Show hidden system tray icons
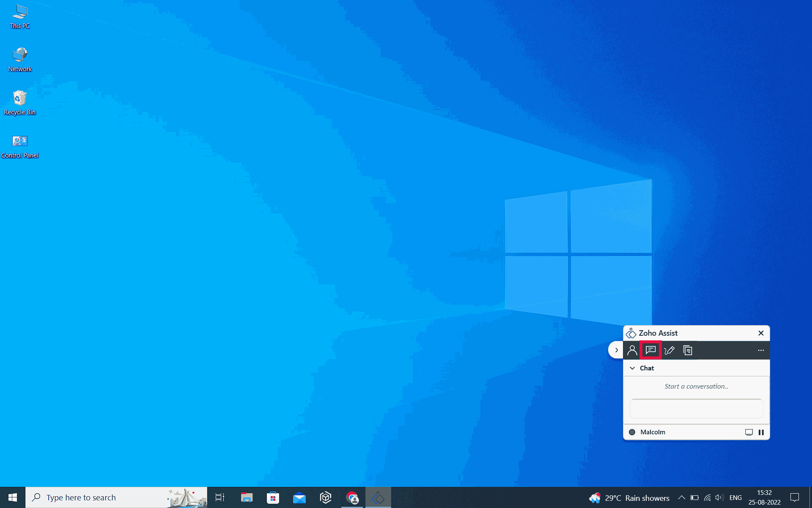This screenshot has width=812, height=508. pyautogui.click(x=681, y=498)
